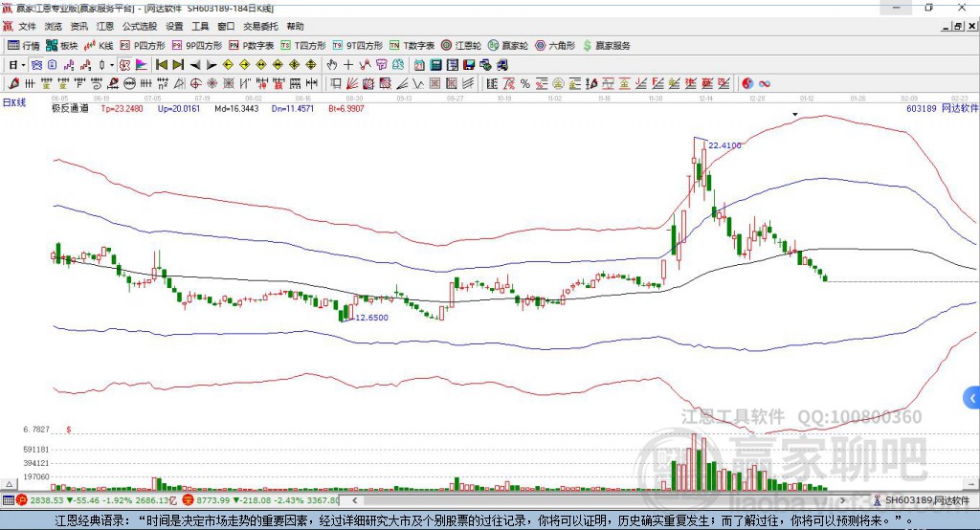Open 赢家服务 service
Screen dimensions: 980x530
tap(607, 46)
